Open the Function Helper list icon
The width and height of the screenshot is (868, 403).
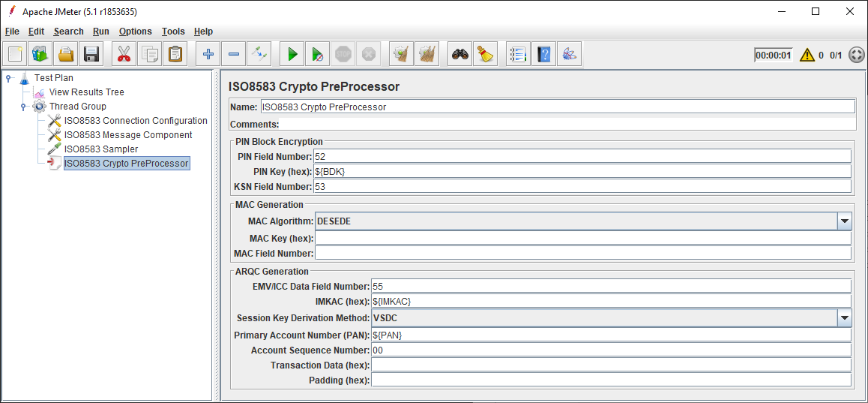tap(518, 54)
